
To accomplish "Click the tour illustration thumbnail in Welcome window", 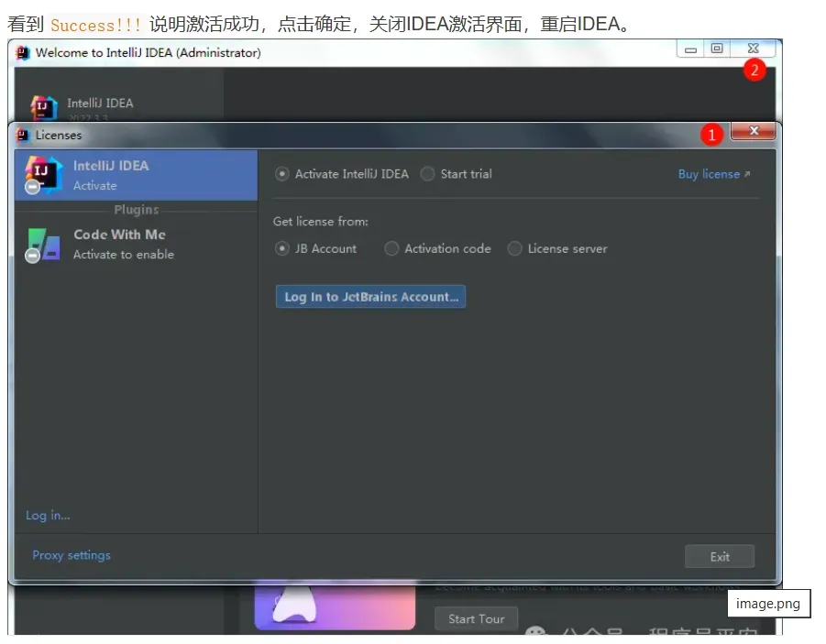I will [x=335, y=606].
